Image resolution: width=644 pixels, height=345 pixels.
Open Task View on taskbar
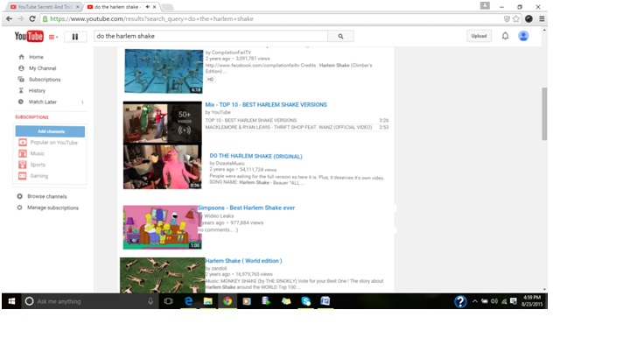[x=168, y=301]
